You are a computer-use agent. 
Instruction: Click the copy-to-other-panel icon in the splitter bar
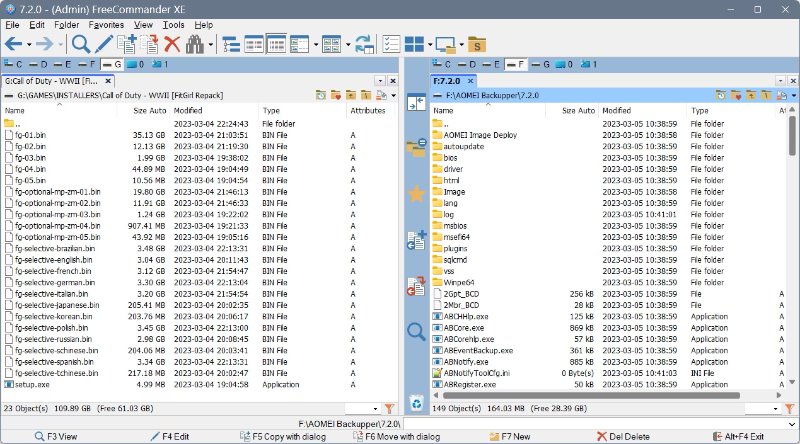coord(416,240)
